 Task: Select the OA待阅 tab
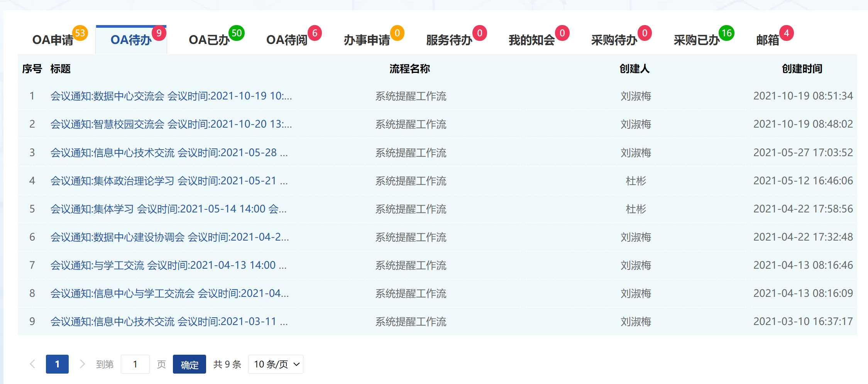[x=287, y=40]
